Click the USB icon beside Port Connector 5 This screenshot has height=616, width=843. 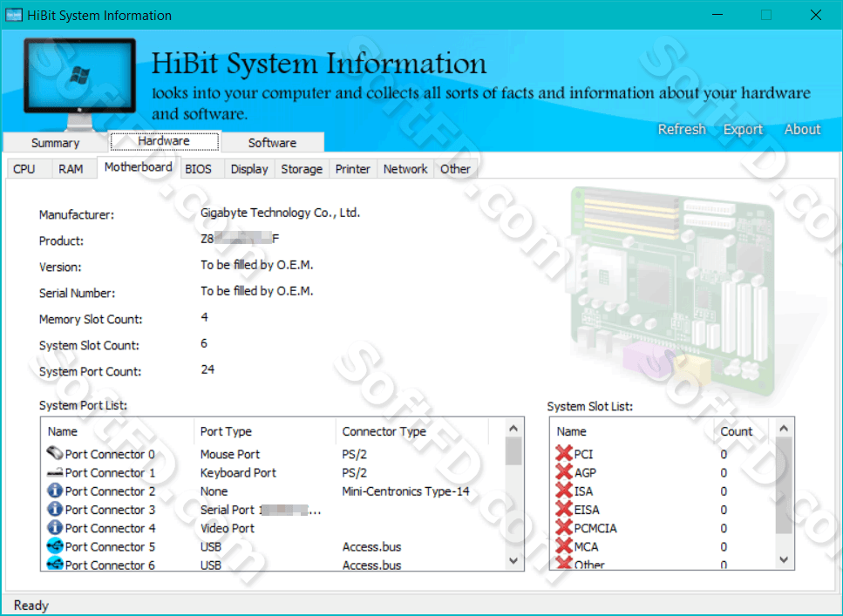(55, 546)
